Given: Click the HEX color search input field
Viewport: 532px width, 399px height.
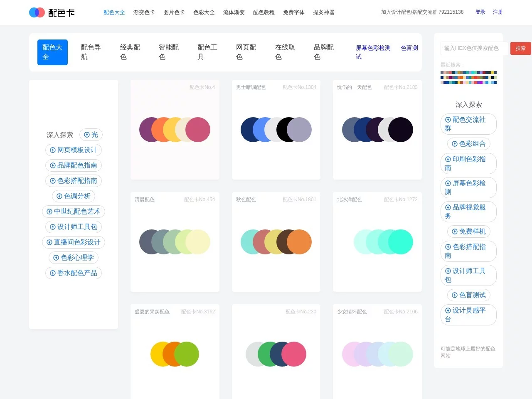Looking at the screenshot, I should pos(474,48).
